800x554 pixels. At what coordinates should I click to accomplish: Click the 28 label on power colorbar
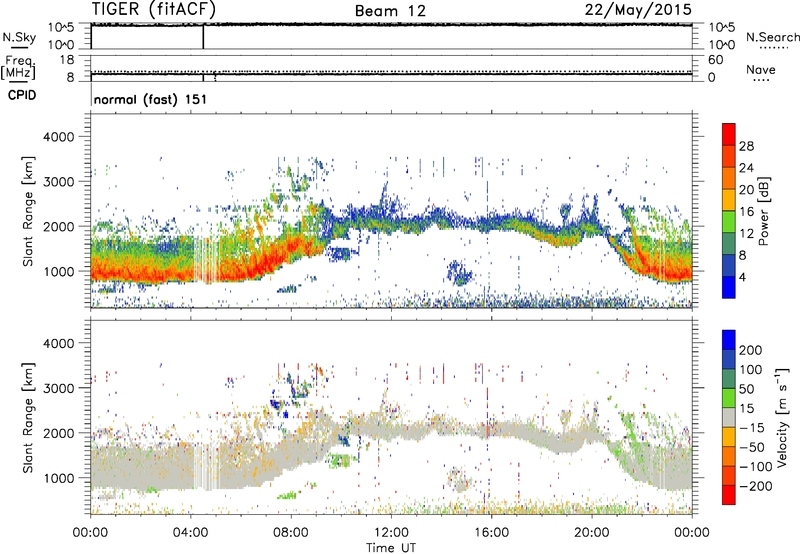[746, 146]
